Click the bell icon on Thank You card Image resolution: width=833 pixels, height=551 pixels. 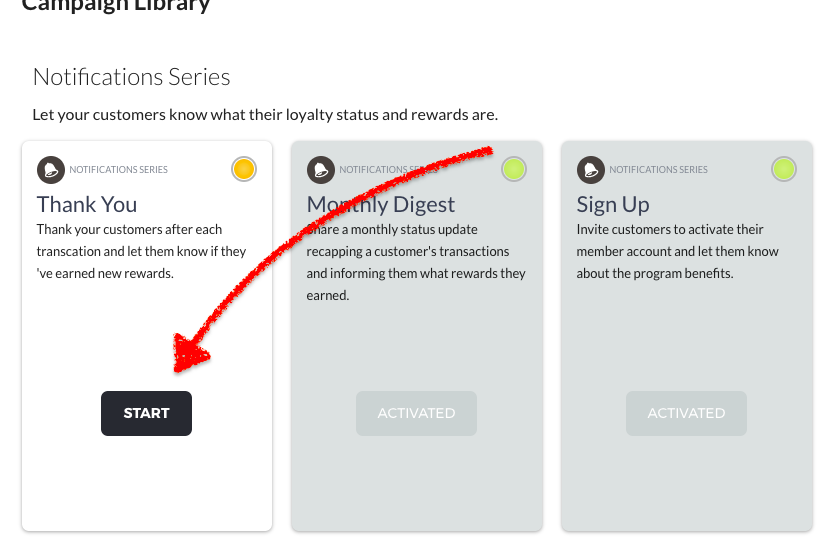pyautogui.click(x=51, y=169)
